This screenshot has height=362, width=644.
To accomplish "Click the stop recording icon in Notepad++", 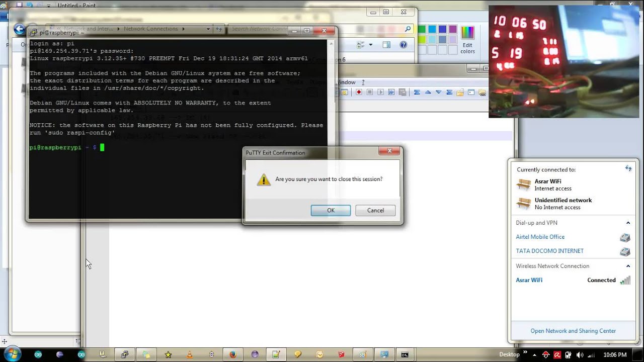I will pos(370,92).
